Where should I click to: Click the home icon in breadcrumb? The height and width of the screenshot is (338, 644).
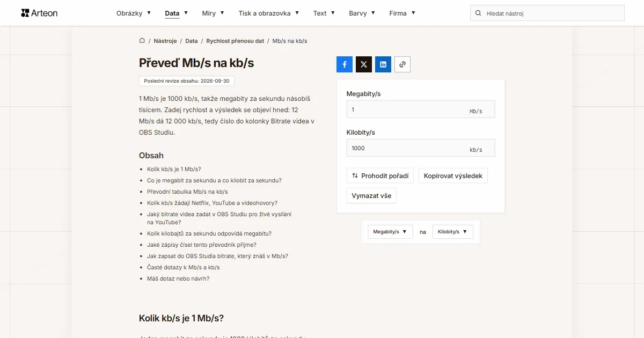(x=142, y=40)
